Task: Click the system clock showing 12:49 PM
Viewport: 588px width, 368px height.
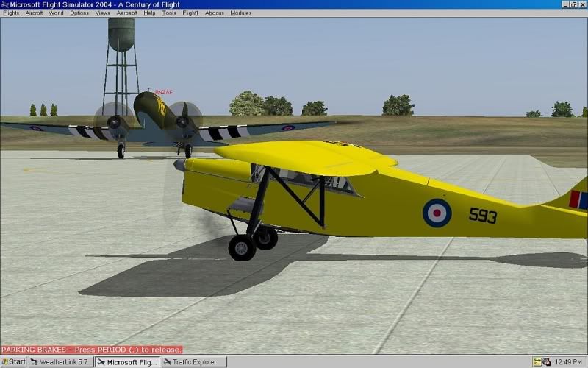Action: tap(569, 361)
